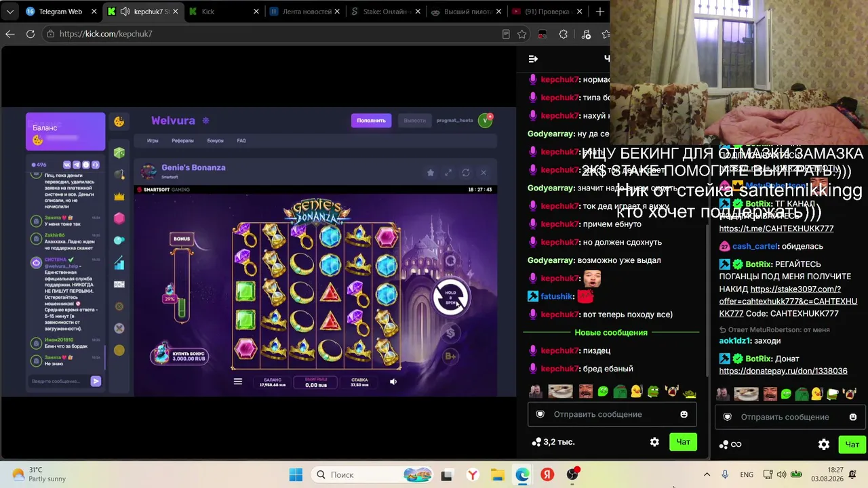
Task: Open the taskbar weather widget
Action: [39, 474]
